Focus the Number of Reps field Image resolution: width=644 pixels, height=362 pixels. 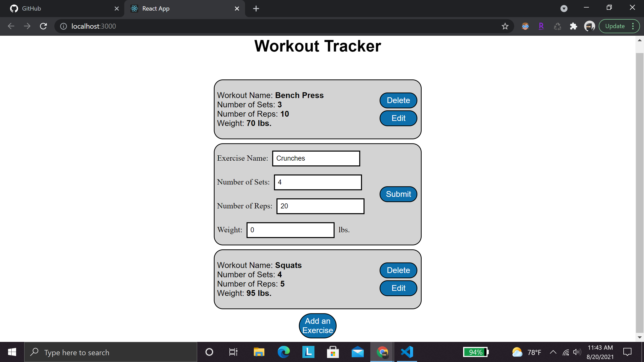pos(320,206)
